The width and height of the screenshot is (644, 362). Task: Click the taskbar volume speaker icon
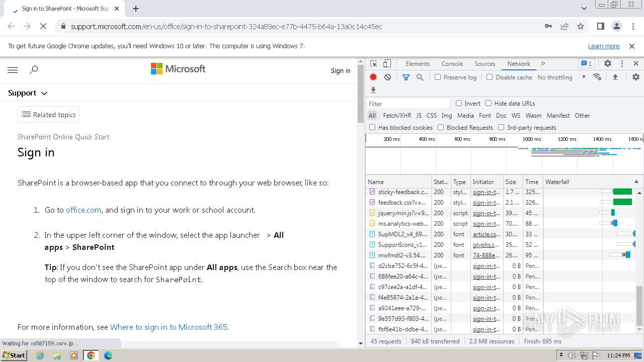coord(572,355)
